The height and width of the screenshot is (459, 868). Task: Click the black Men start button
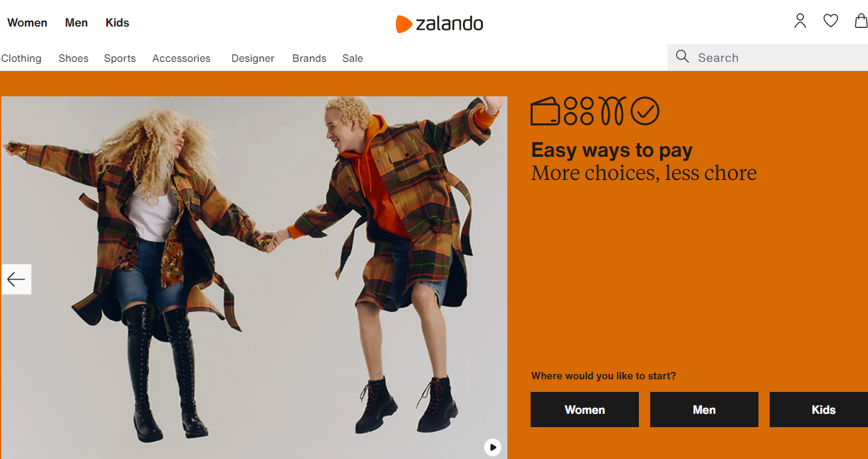[704, 409]
